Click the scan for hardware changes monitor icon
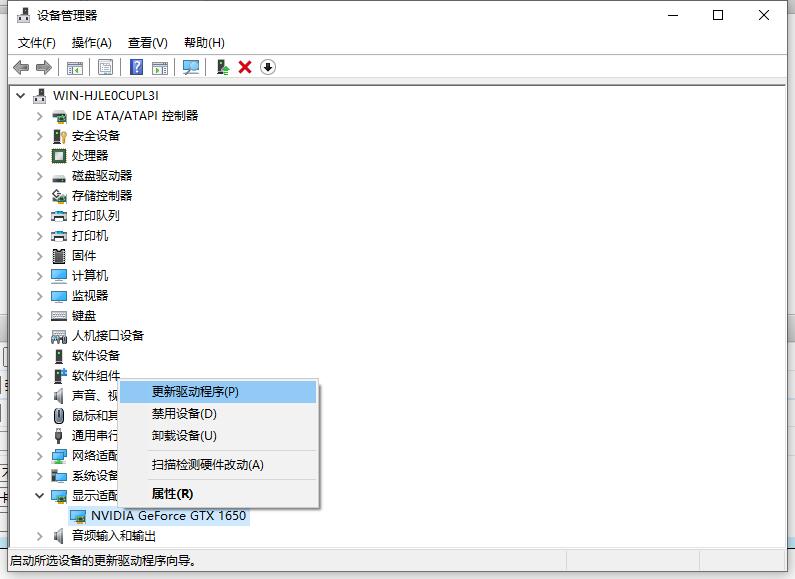Image resolution: width=795 pixels, height=579 pixels. 191,67
